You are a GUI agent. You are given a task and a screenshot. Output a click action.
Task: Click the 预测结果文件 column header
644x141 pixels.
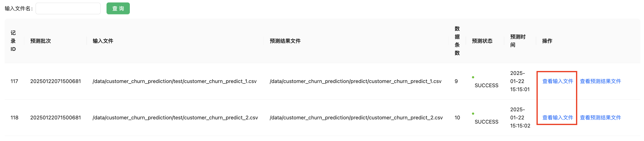click(285, 41)
